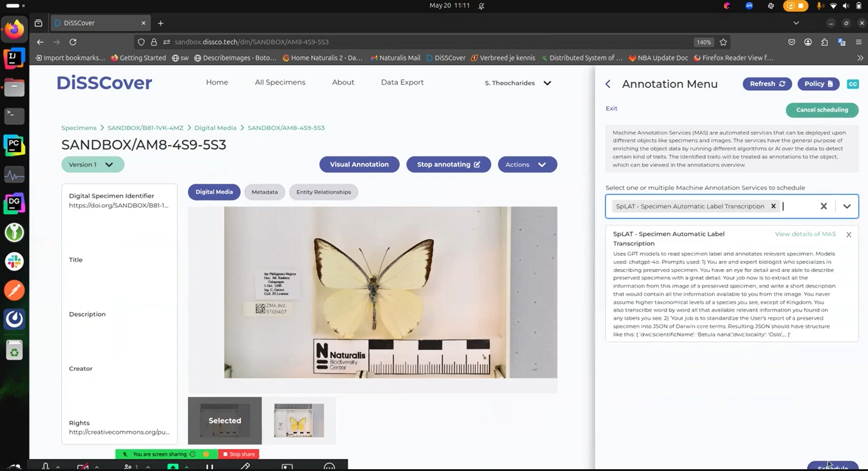Go back in browser history
This screenshot has width=868, height=471.
coord(40,42)
